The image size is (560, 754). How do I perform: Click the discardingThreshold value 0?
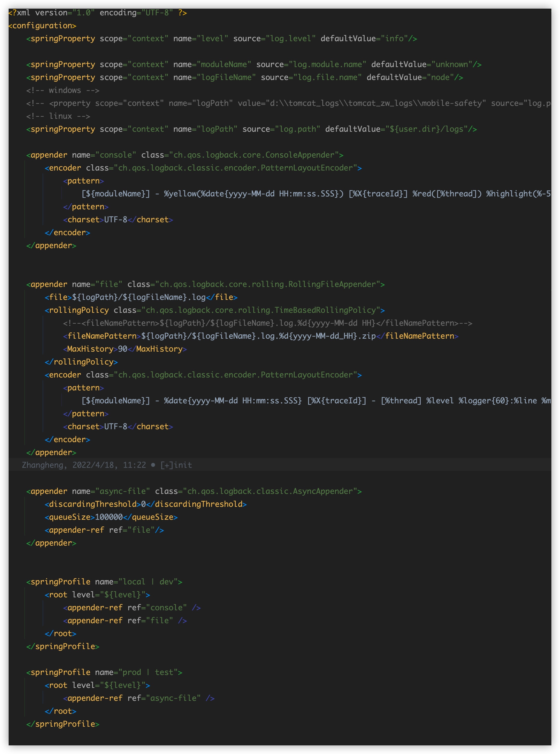[x=143, y=504]
